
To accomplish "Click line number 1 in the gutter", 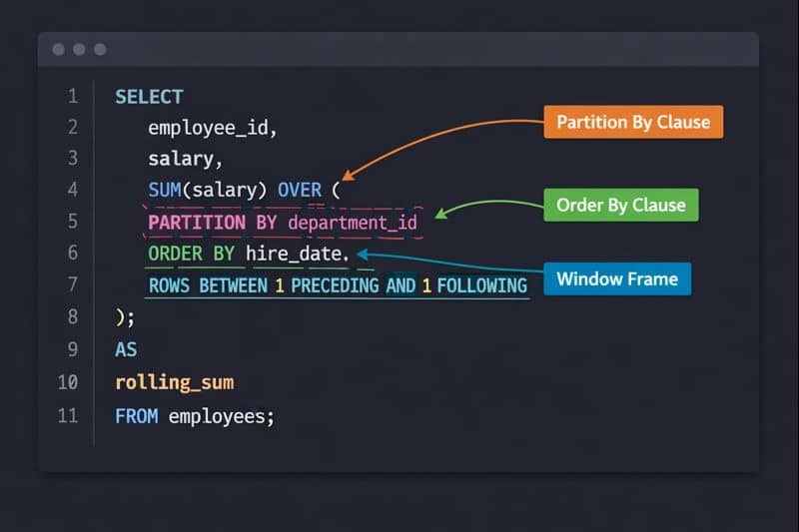I will (x=73, y=96).
